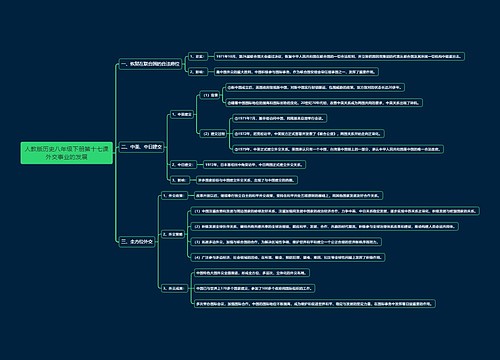Click the (1) 背景 sub-node

click(x=210, y=95)
